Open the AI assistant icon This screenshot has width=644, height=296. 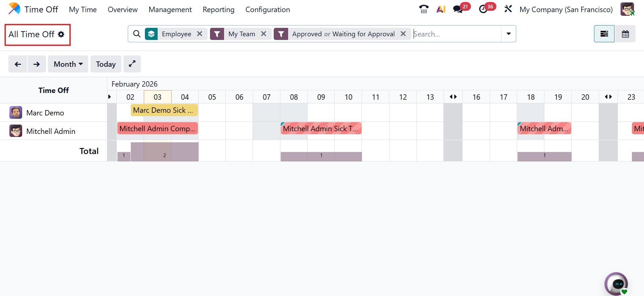point(441,9)
